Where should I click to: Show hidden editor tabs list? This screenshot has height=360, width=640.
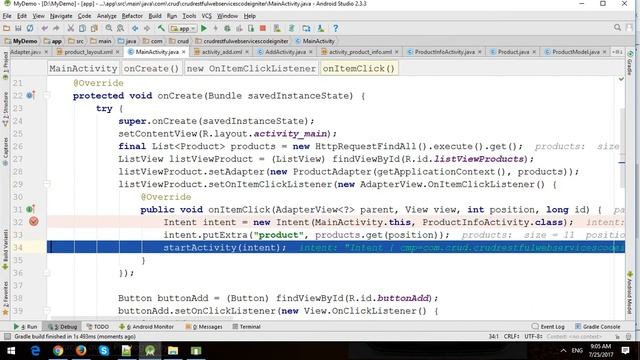click(x=617, y=52)
